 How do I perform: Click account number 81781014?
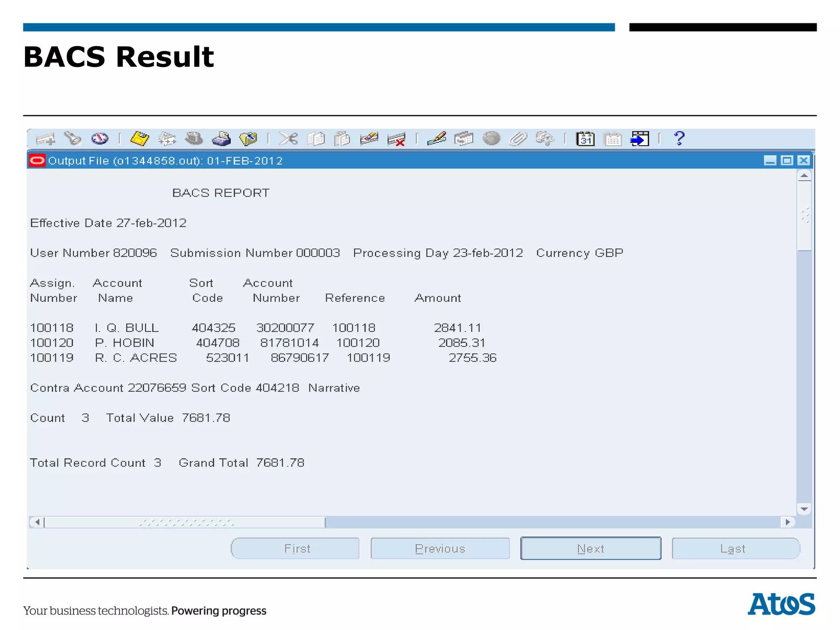(x=289, y=342)
